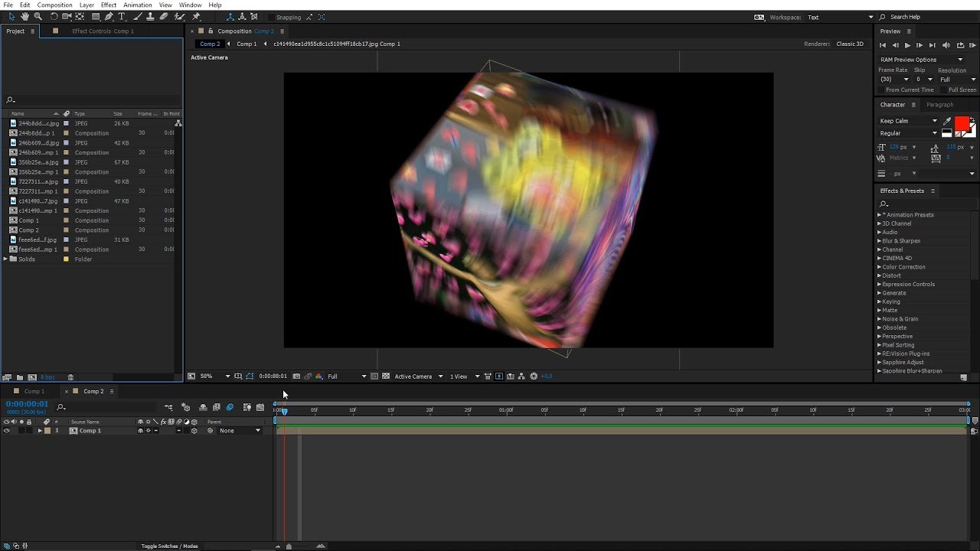Click the timeline zoom slider
This screenshot has width=980, height=551.
click(289, 546)
